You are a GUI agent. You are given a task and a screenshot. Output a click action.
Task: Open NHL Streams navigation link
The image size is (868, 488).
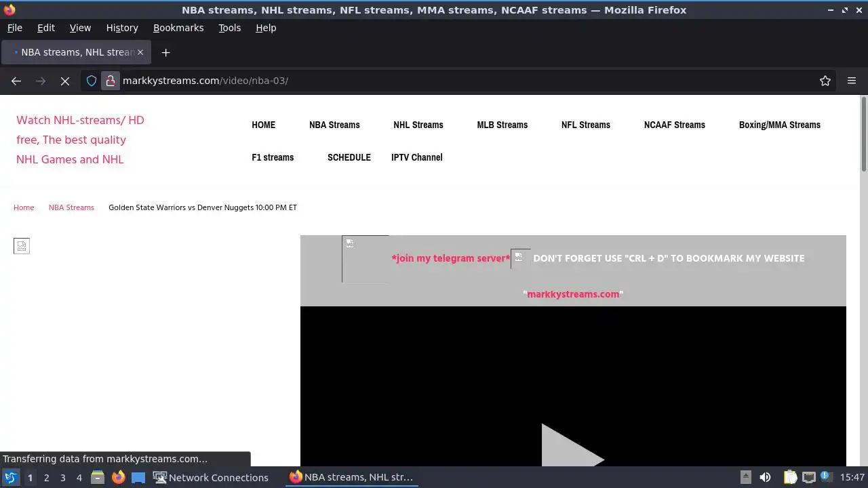pyautogui.click(x=418, y=125)
